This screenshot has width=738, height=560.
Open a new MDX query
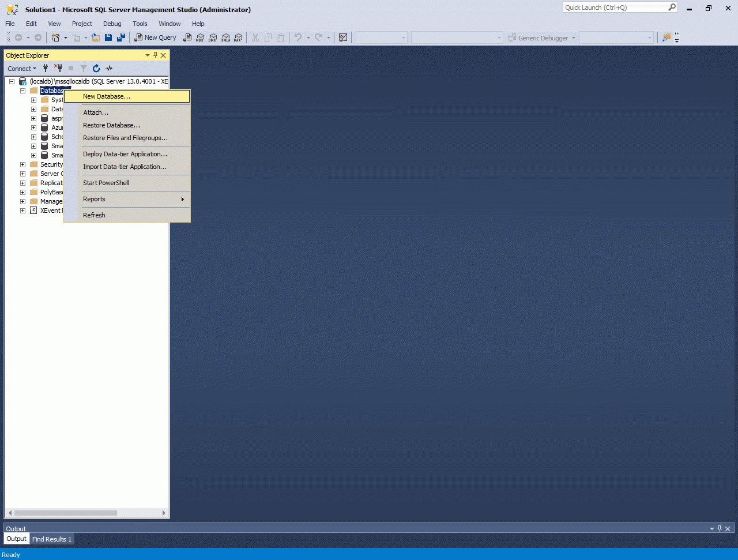pyautogui.click(x=200, y=37)
